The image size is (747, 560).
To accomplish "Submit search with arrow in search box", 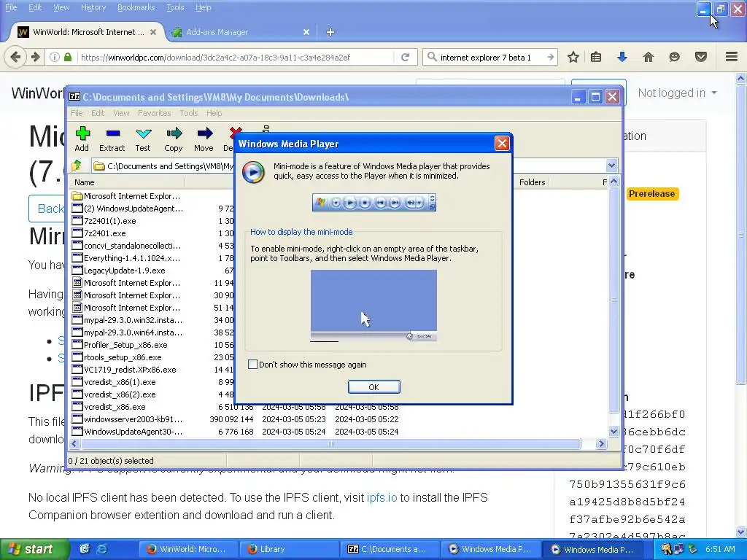I will (550, 57).
